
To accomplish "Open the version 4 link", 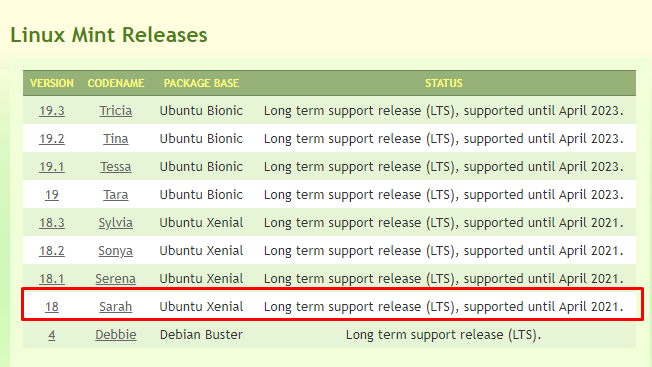I will pyautogui.click(x=52, y=335).
